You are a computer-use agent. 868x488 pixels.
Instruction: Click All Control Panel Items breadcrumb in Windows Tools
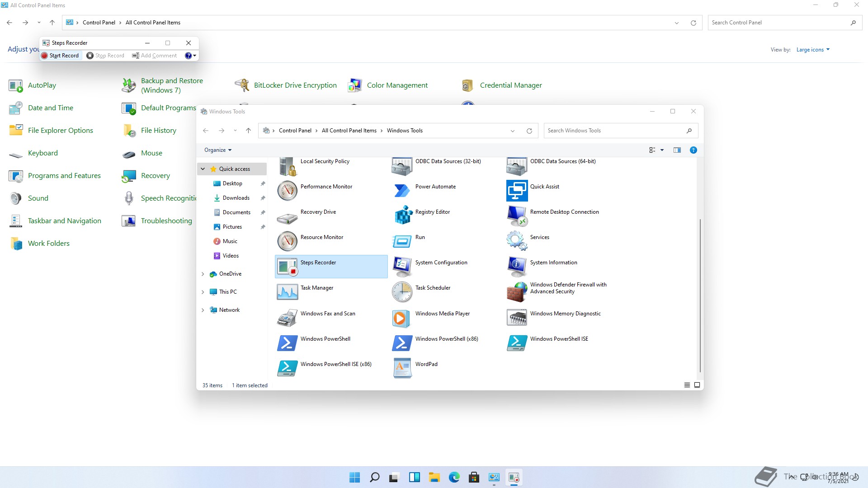point(349,131)
